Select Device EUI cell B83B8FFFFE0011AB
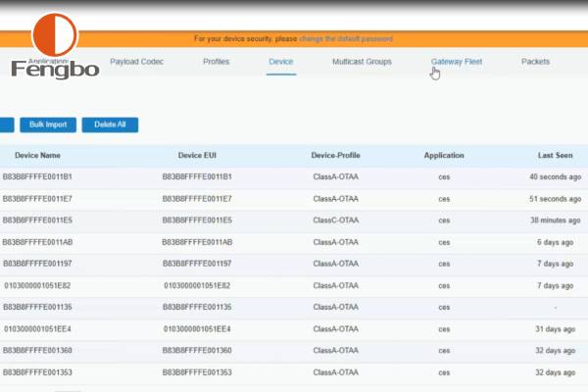Viewport: 588px width, 392px height. click(197, 242)
